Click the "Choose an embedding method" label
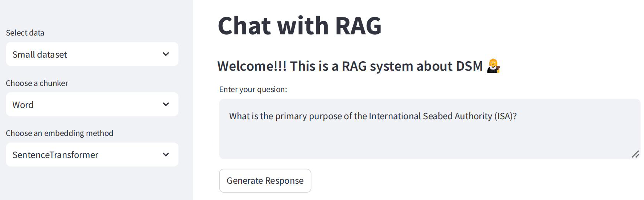Screen dimensions: 644x200 coord(59,133)
